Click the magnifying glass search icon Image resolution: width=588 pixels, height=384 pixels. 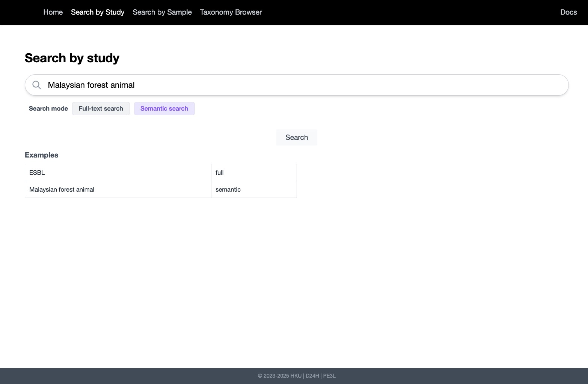tap(37, 85)
